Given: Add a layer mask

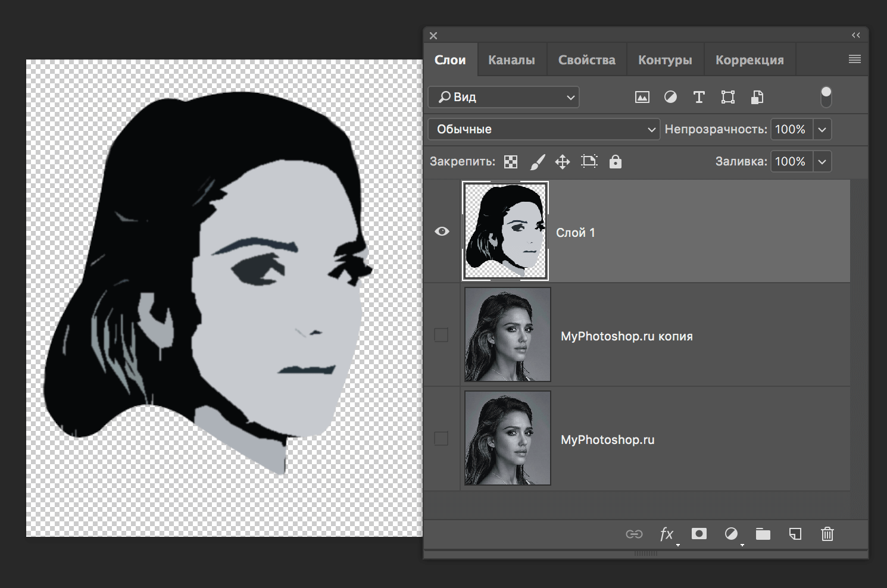Looking at the screenshot, I should click(x=699, y=534).
